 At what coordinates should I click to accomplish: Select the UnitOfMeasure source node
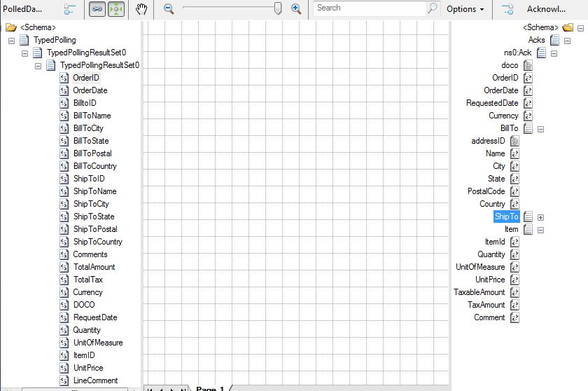(x=98, y=343)
